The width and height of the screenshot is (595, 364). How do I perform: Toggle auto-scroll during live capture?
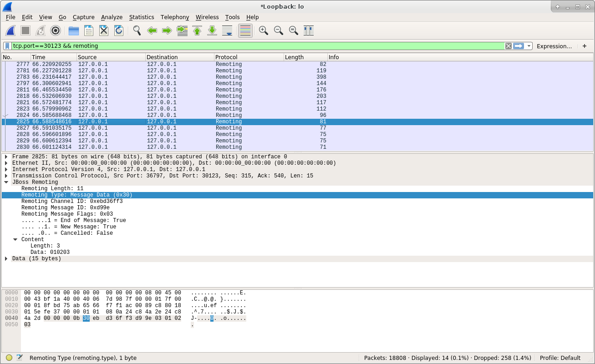coord(227,30)
